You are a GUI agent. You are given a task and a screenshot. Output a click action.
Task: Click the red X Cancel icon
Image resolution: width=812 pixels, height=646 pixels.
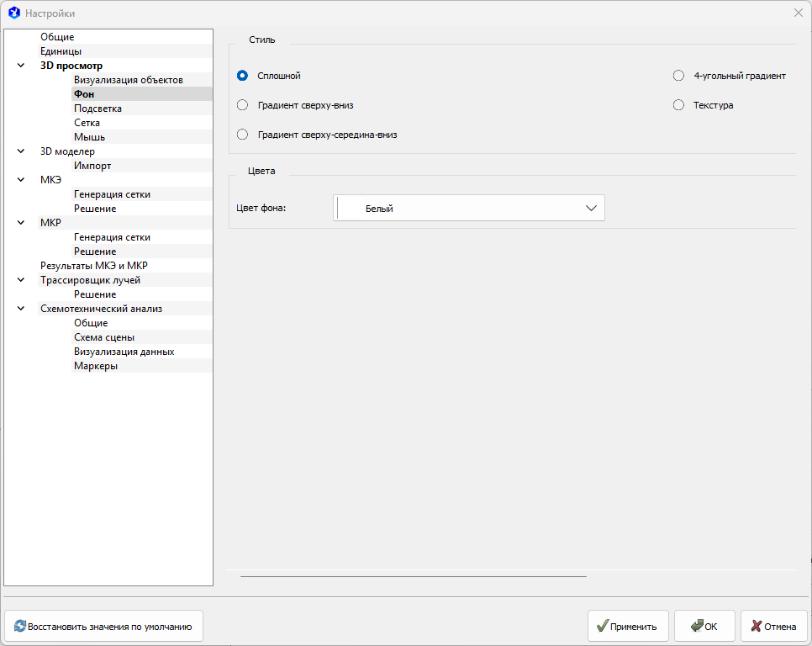(757, 627)
